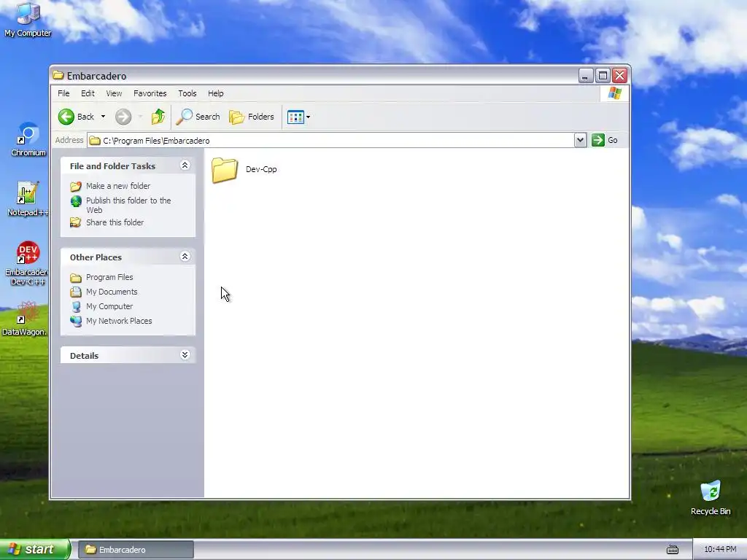Click the My Network Places icon
Viewport: 747px width, 560px height.
[76, 322]
